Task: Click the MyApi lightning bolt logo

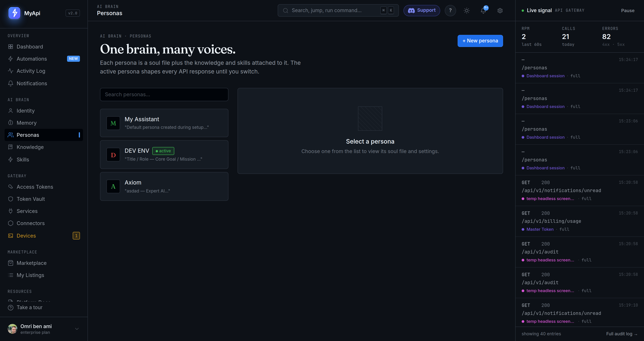Action: pos(15,13)
